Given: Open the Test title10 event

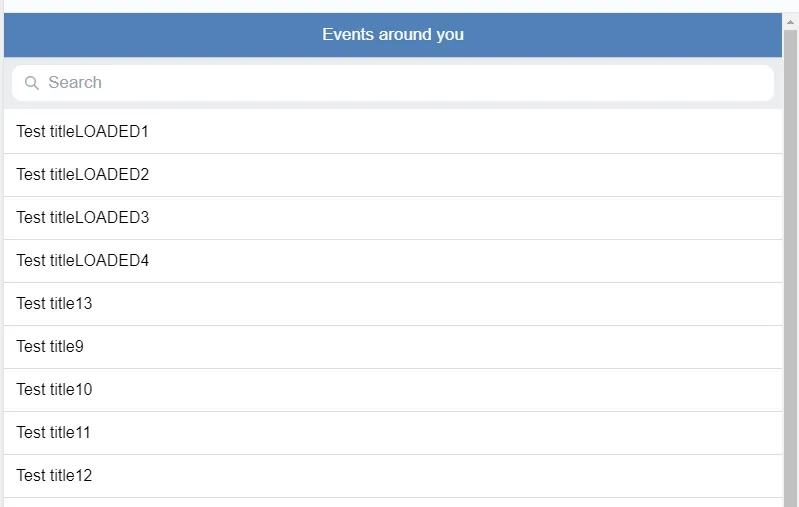Looking at the screenshot, I should 54,389.
